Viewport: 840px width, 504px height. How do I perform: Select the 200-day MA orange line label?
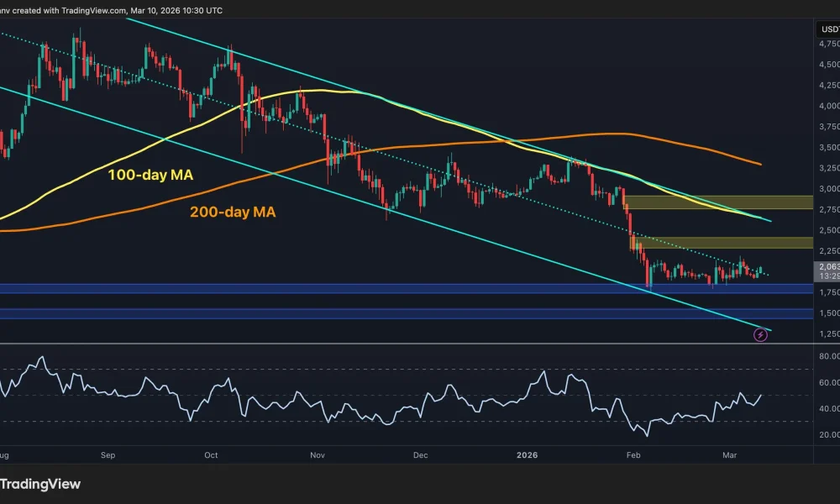(x=234, y=212)
